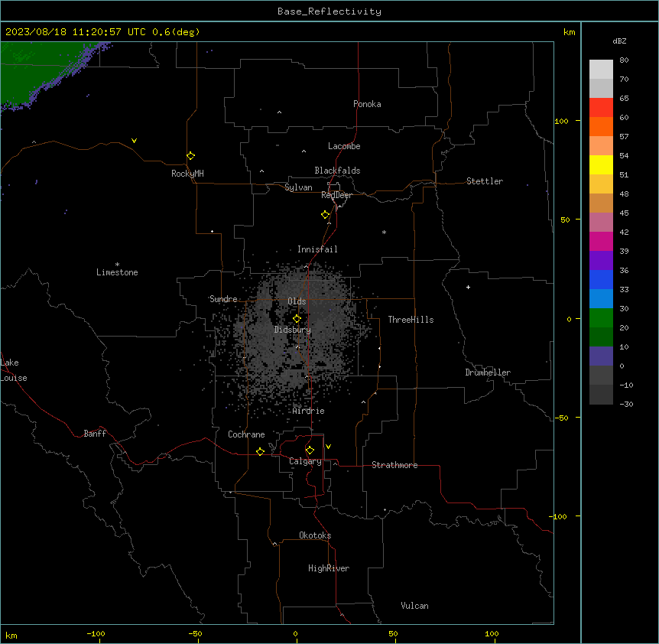
Task: Click the Airdrie city label
Action: pyautogui.click(x=308, y=411)
